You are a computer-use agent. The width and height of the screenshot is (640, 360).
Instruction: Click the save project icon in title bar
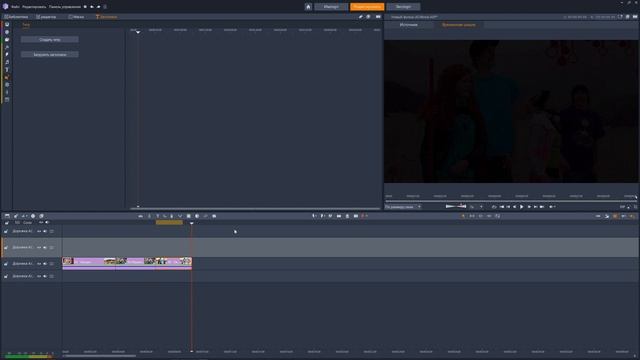coord(85,7)
